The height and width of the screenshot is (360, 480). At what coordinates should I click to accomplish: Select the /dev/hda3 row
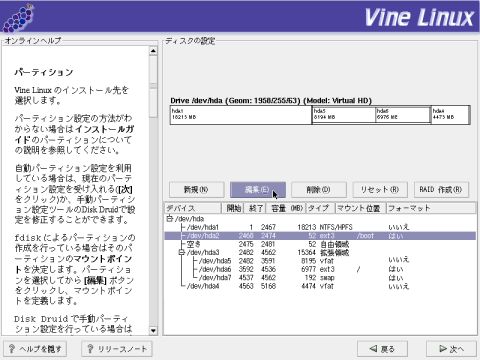coord(320,253)
